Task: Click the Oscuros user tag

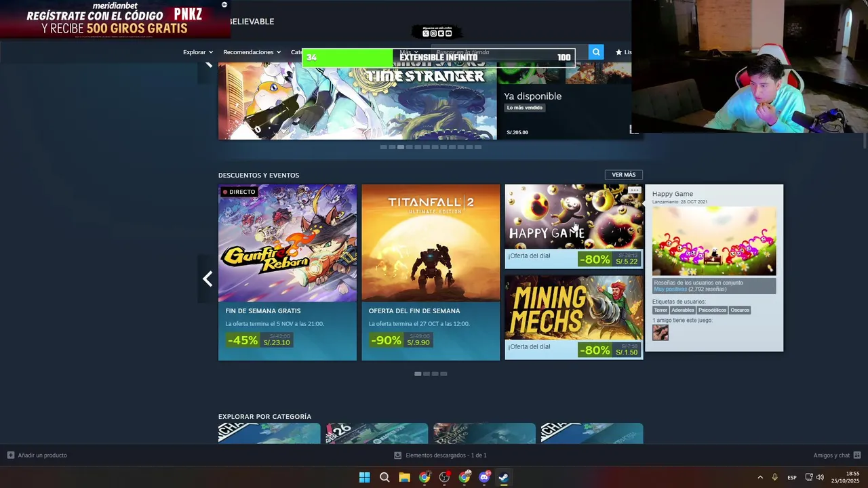Action: [740, 310]
